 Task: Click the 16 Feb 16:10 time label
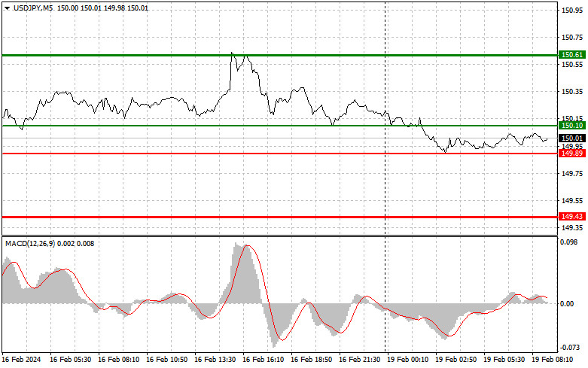pyautogui.click(x=264, y=360)
